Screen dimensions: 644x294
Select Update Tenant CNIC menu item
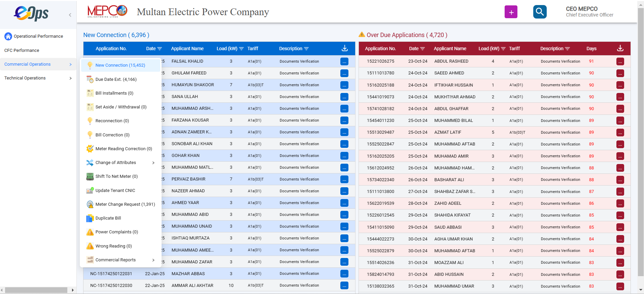coord(121,191)
